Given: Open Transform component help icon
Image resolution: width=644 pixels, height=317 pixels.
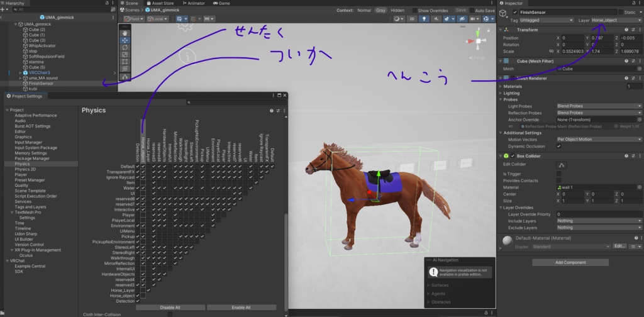Looking at the screenshot, I should pos(626,30).
